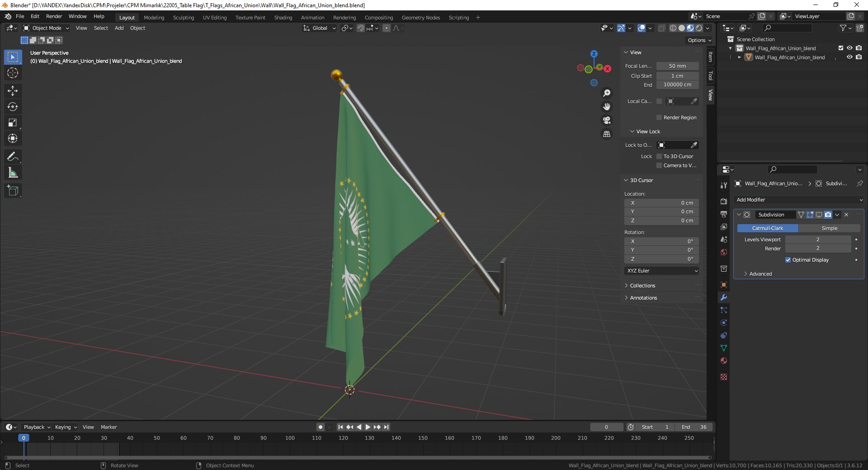Open the Texture properties checker tab
The height and width of the screenshot is (470, 868).
click(724, 377)
